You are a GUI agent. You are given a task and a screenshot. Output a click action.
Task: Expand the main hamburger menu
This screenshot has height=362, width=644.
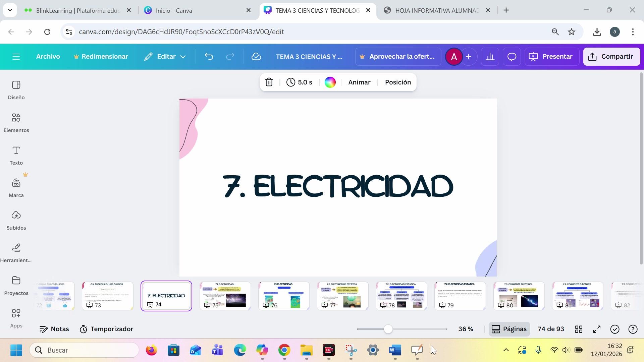click(x=16, y=57)
